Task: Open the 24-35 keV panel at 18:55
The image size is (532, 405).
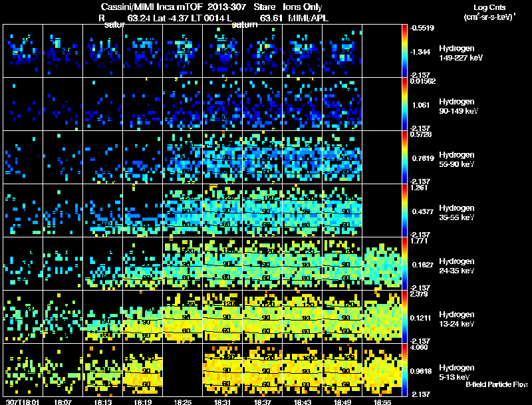Action: point(382,263)
